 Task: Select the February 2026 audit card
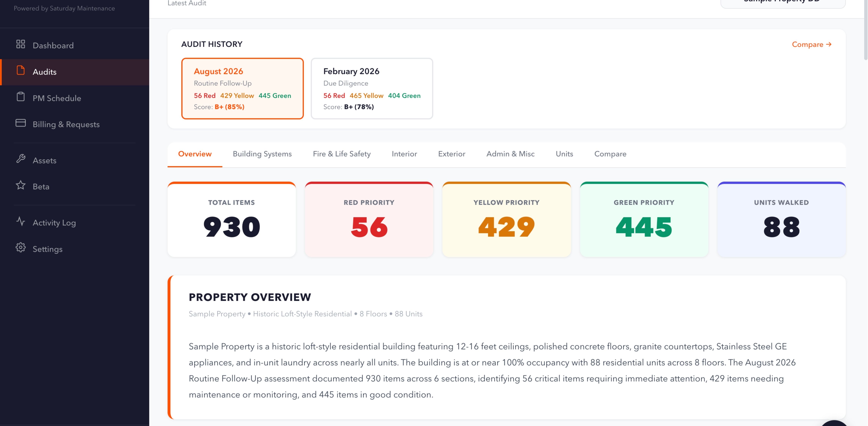pos(372,89)
